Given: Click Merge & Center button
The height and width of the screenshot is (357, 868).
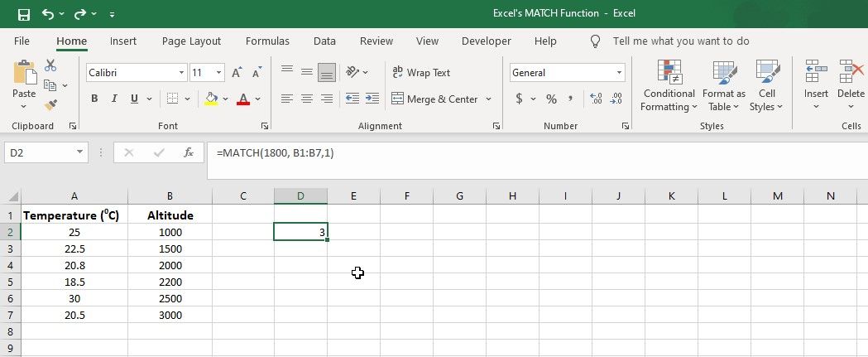Looking at the screenshot, I should [434, 99].
